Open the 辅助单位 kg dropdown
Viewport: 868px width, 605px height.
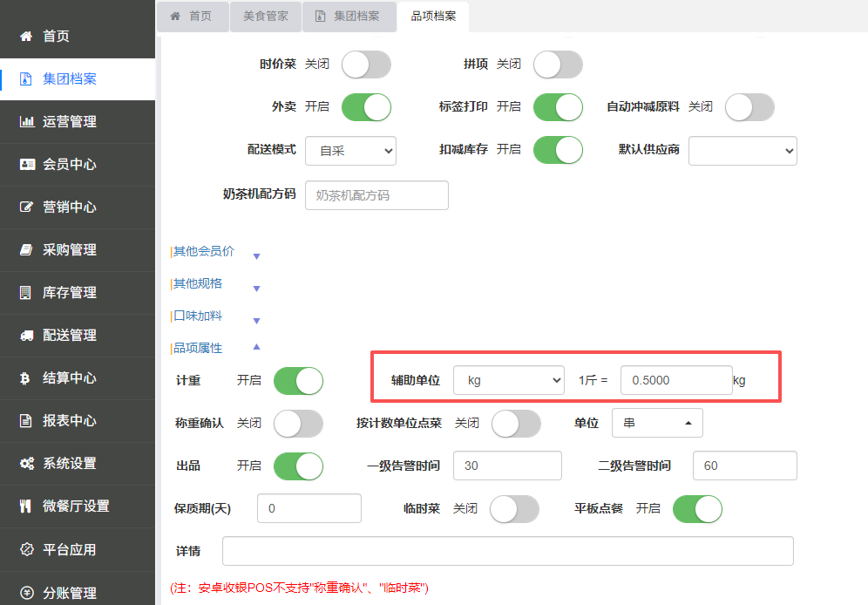pos(509,380)
